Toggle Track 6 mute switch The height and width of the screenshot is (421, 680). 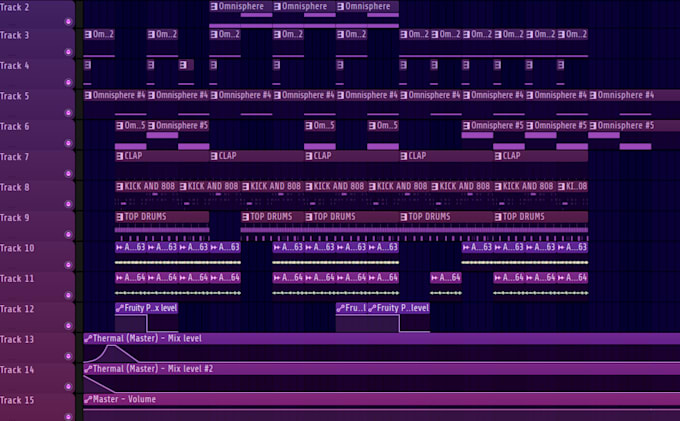[68, 143]
